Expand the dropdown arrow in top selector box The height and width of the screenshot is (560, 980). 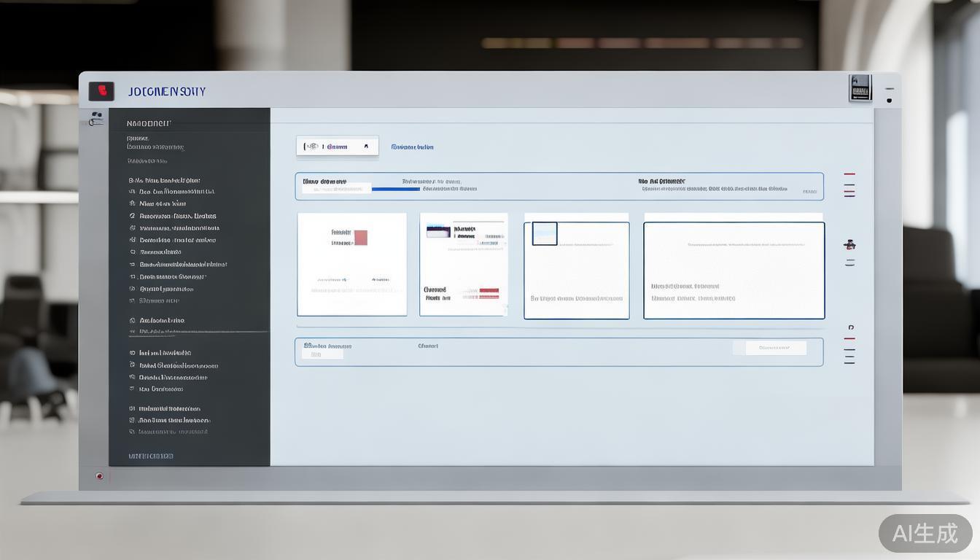366,147
